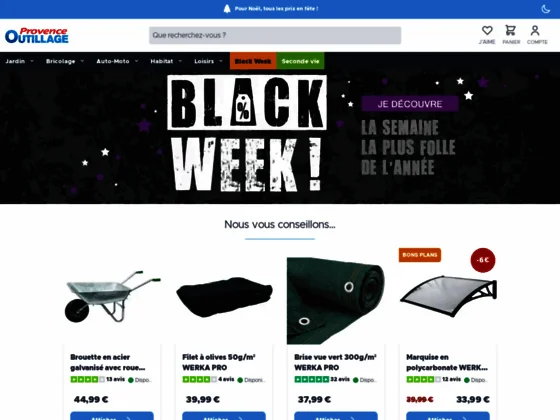
Task: Expand the Jardin menu dropdown
Action: coord(19,61)
